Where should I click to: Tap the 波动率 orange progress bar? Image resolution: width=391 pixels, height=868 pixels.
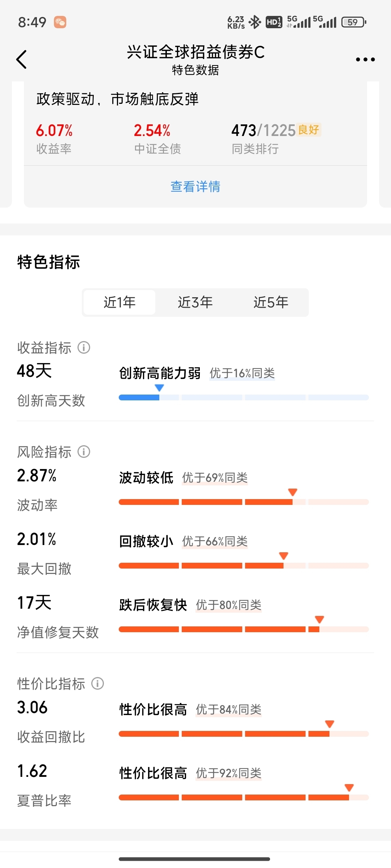(244, 502)
